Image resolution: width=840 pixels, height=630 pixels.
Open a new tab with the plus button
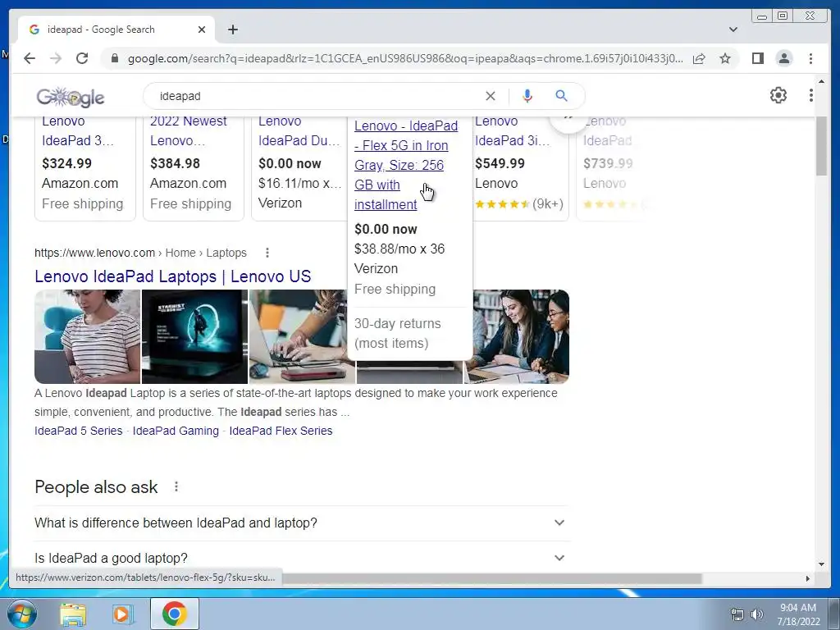(x=232, y=30)
